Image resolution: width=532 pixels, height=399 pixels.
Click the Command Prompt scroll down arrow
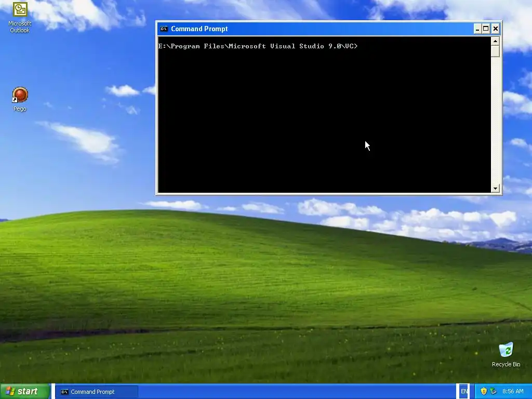click(495, 188)
